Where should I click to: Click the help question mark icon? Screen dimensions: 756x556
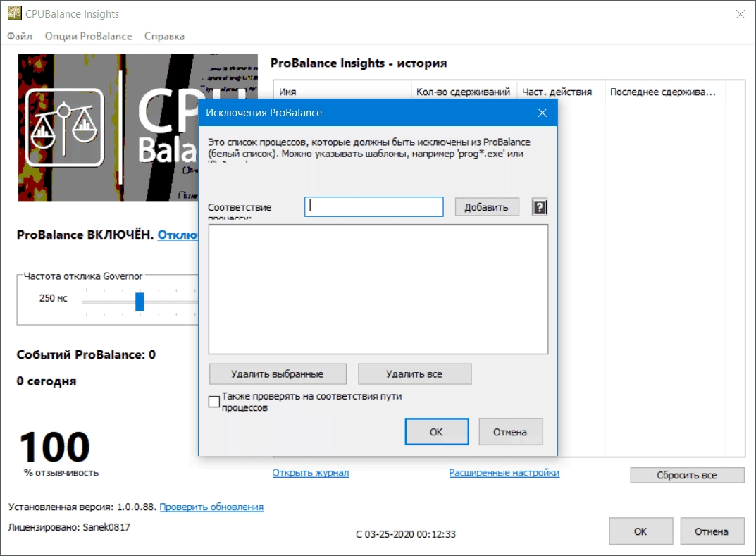click(540, 207)
